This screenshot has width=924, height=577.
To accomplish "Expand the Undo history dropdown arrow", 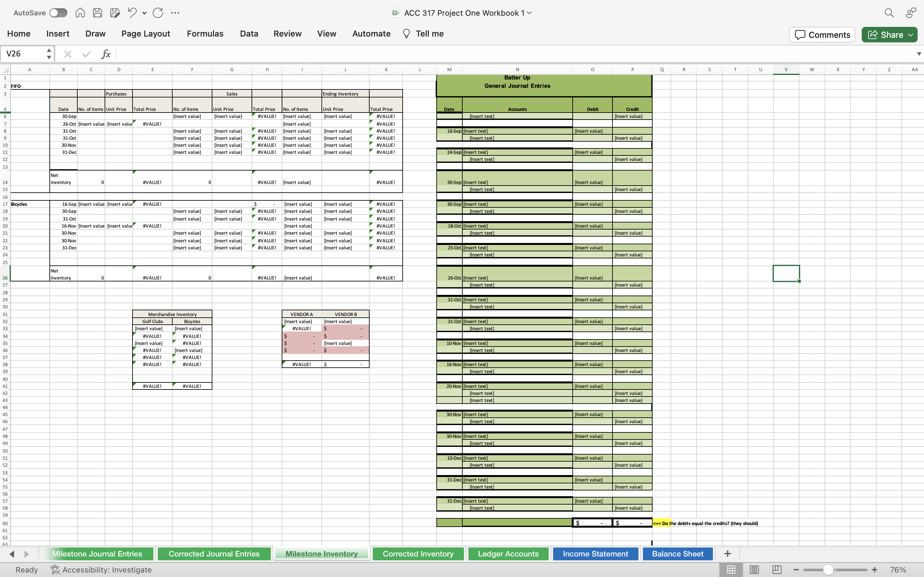I will tap(144, 13).
